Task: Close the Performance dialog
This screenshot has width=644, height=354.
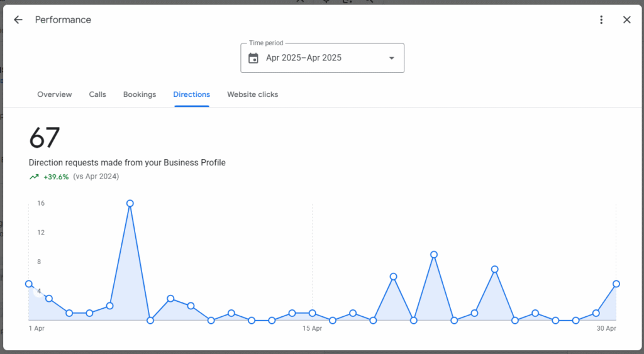Action: [x=627, y=19]
